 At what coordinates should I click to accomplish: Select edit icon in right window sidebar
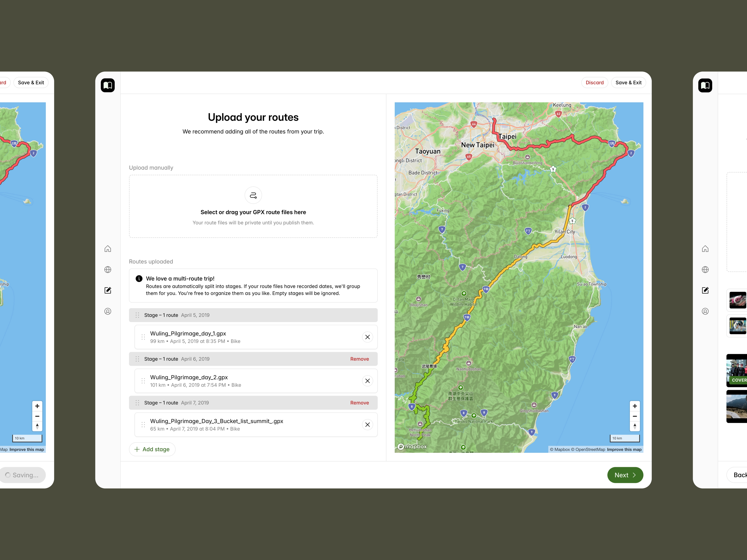(705, 290)
